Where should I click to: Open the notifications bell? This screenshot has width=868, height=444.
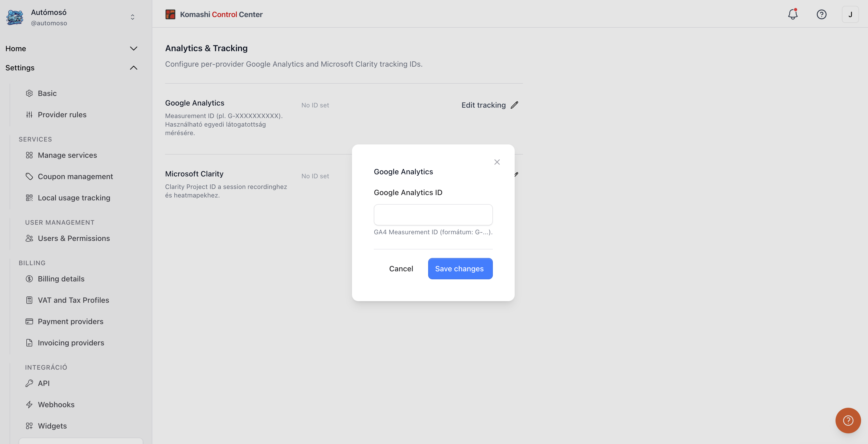[x=793, y=14]
